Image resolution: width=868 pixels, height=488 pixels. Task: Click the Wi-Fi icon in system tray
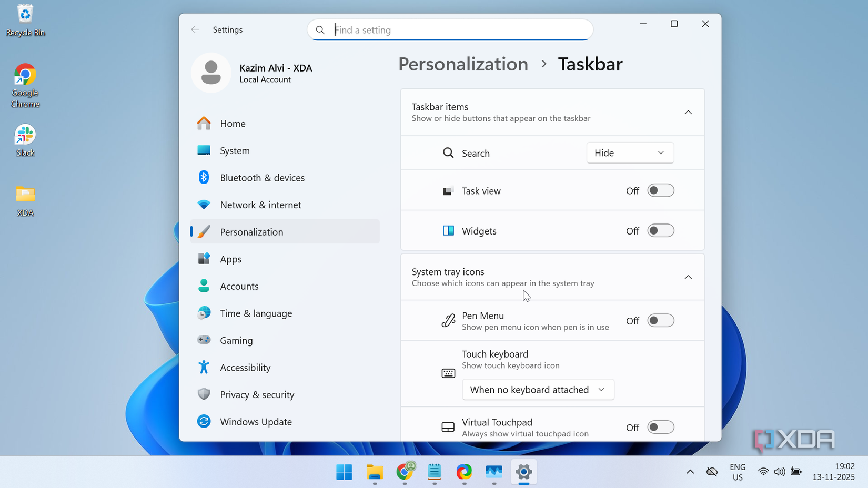[763, 472]
